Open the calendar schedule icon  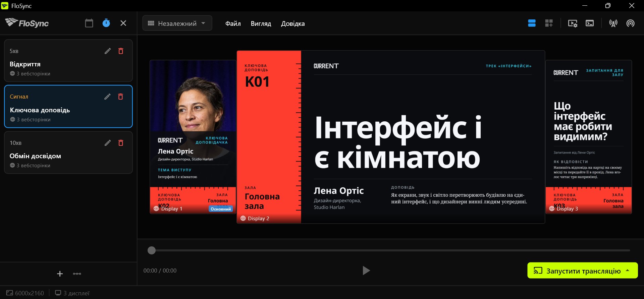pyautogui.click(x=89, y=23)
